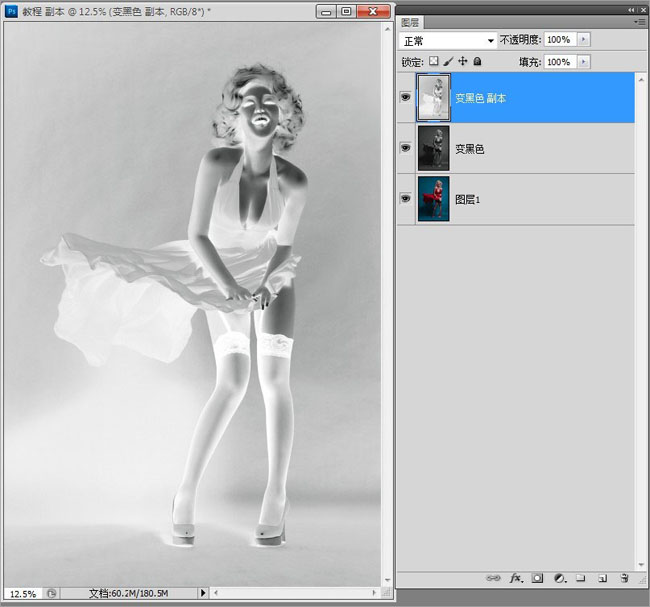Image resolution: width=650 pixels, height=607 pixels.
Task: Click the document scroll down arrow
Action: [x=388, y=580]
